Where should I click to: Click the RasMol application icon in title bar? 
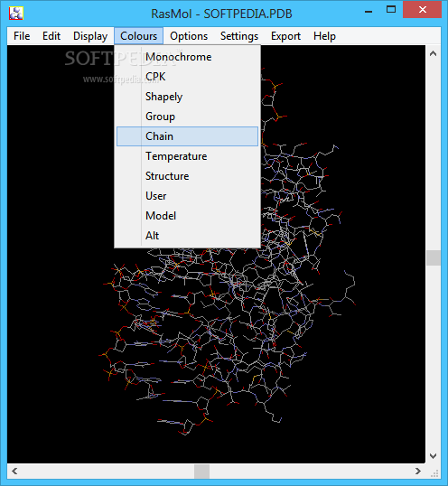16,14
